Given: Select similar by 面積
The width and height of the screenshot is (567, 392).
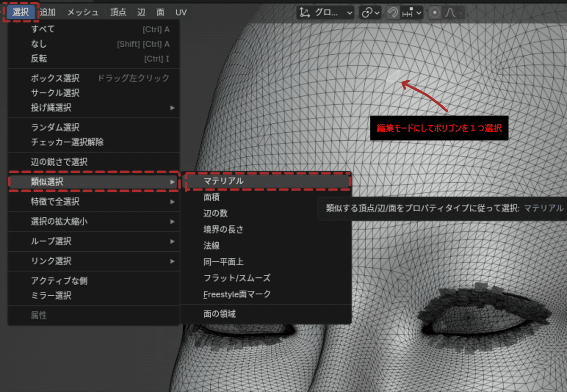Looking at the screenshot, I should [266, 197].
